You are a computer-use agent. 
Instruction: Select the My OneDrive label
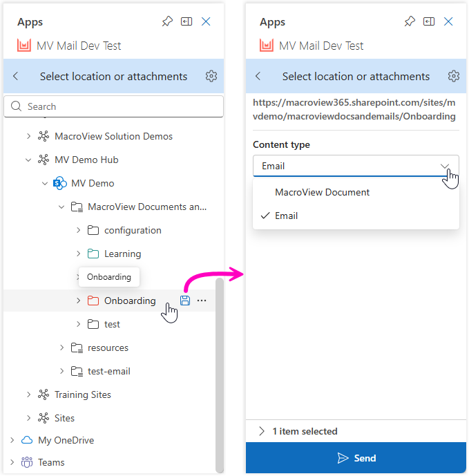(x=66, y=440)
